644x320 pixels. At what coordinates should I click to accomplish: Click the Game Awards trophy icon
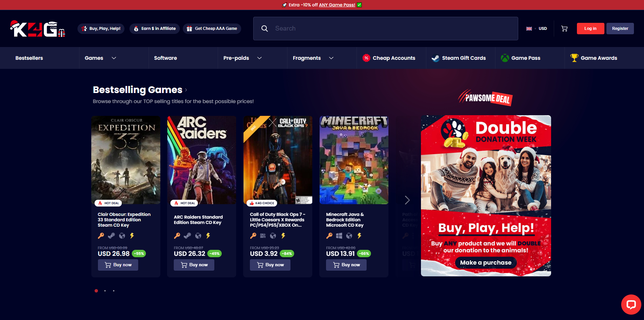pos(574,58)
